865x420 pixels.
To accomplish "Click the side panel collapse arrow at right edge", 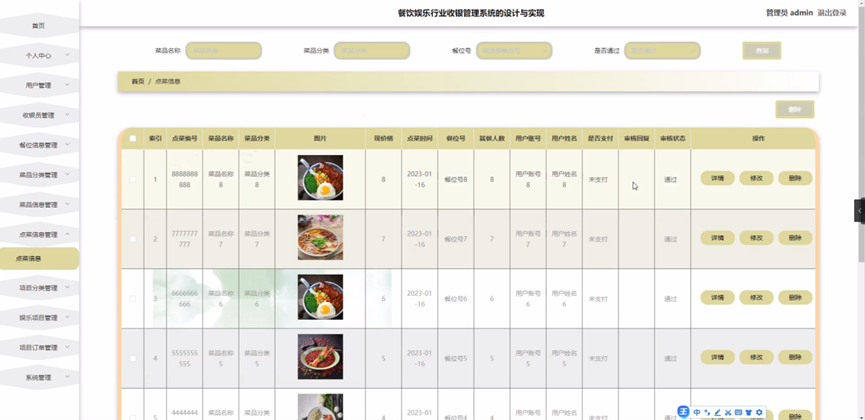I will 859,211.
